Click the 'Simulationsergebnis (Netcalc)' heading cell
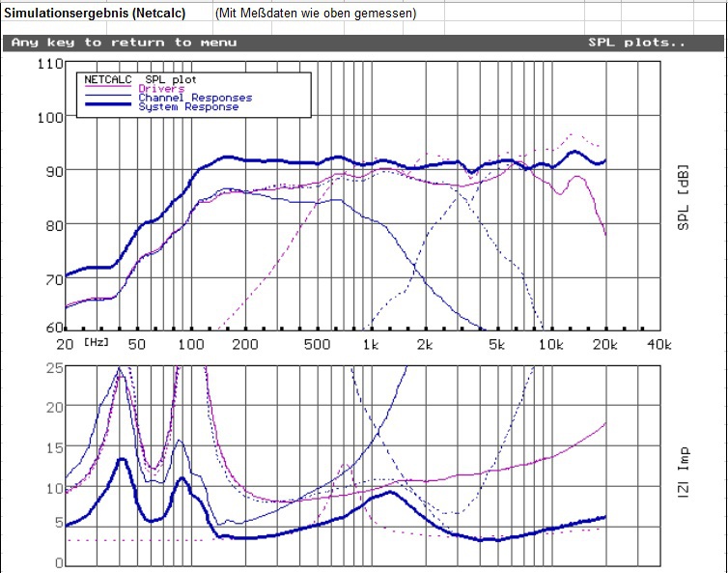The image size is (728, 573). [96, 14]
